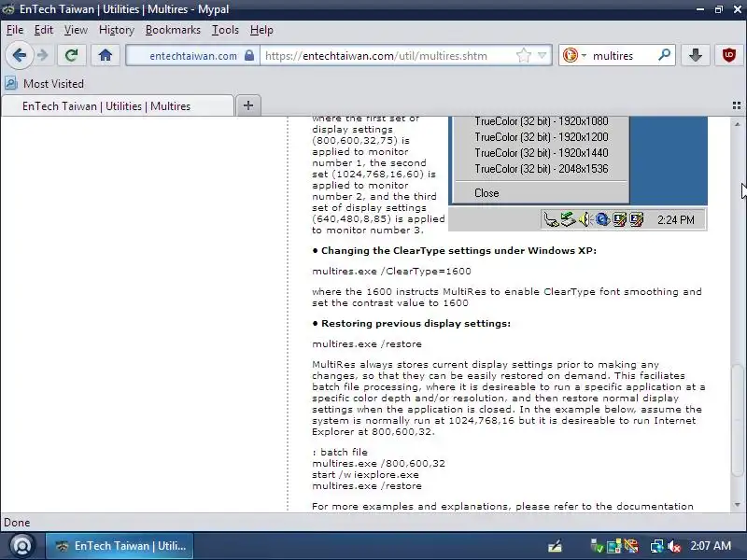Click the ": batch file" line
747x560 pixels.
(x=340, y=452)
